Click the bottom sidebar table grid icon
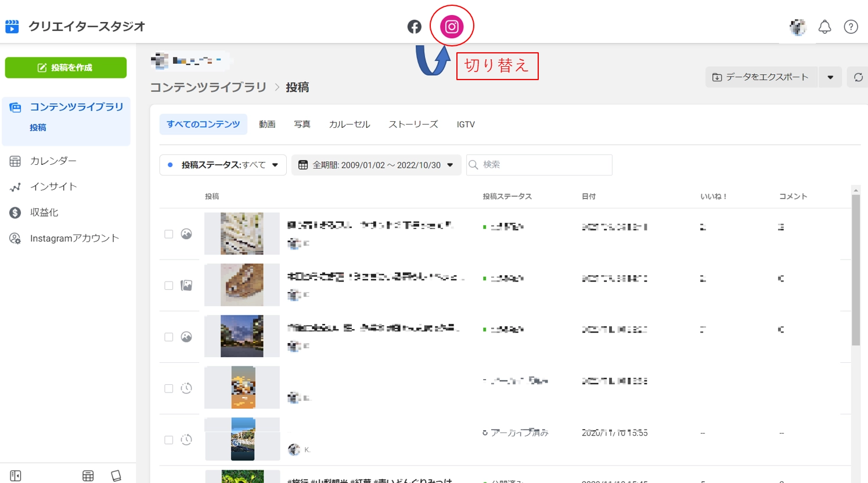868x483 pixels. pyautogui.click(x=88, y=476)
